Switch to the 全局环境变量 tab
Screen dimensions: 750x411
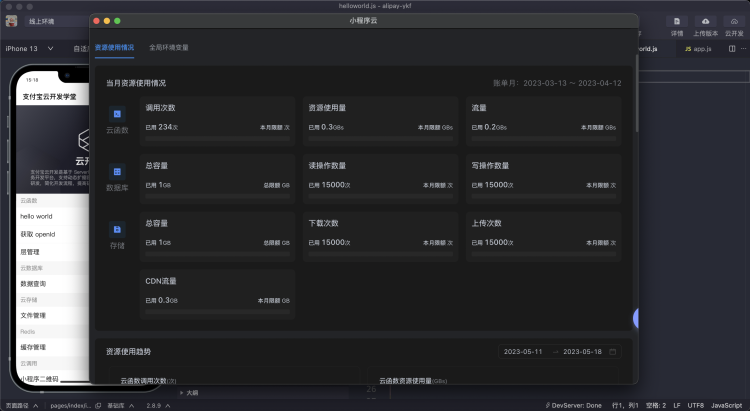tap(169, 47)
